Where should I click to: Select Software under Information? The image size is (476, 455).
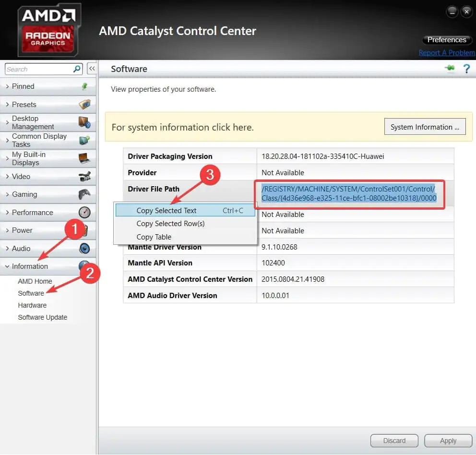31,293
